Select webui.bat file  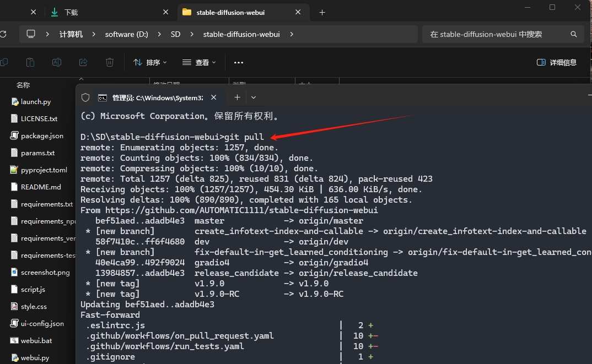click(36, 341)
